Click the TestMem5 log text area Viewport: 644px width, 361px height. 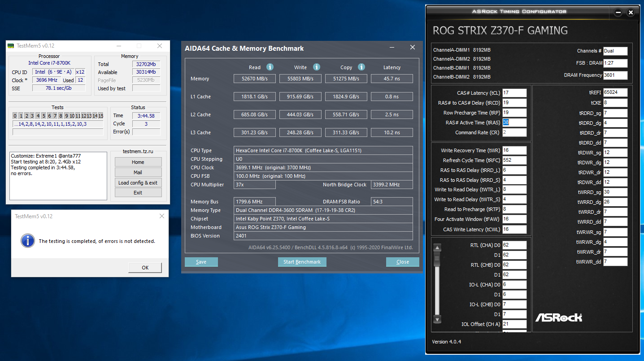pos(58,176)
